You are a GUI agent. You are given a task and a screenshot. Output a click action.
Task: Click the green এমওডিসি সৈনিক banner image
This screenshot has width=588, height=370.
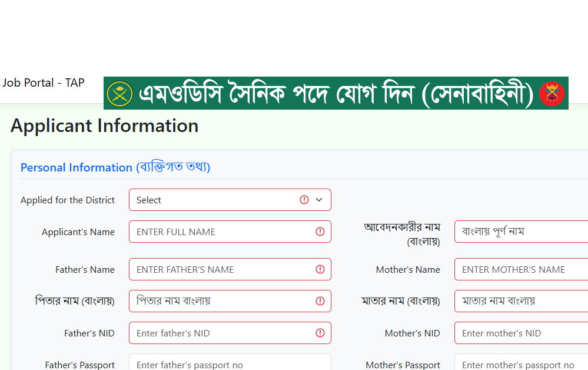click(335, 93)
